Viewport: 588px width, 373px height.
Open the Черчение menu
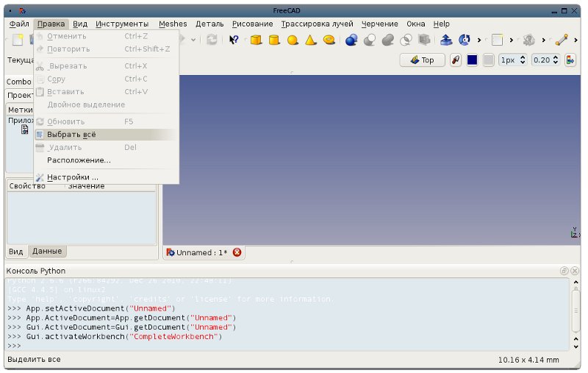[x=379, y=24]
